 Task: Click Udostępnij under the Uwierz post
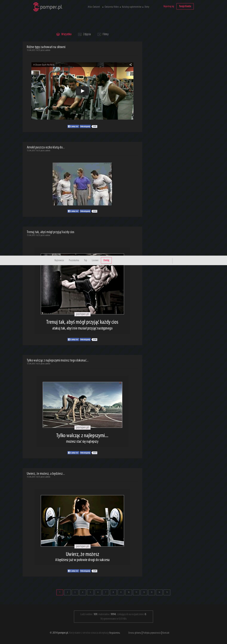coord(85,571)
